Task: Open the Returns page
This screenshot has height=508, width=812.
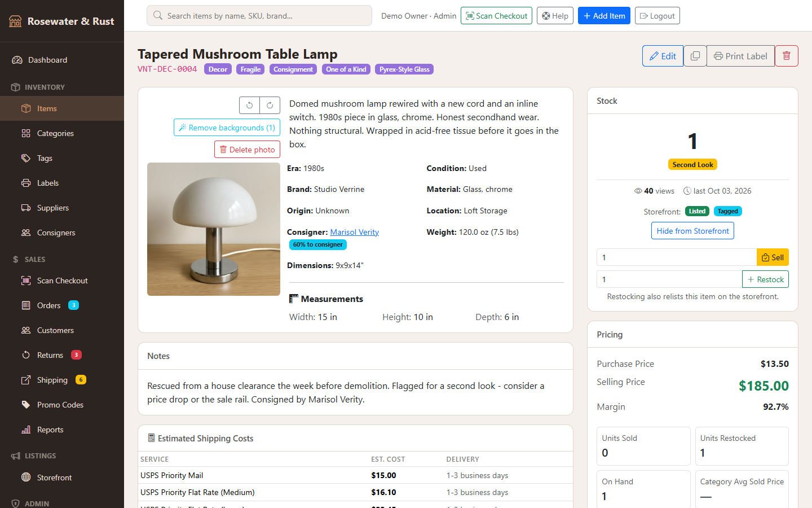Action: [62, 355]
